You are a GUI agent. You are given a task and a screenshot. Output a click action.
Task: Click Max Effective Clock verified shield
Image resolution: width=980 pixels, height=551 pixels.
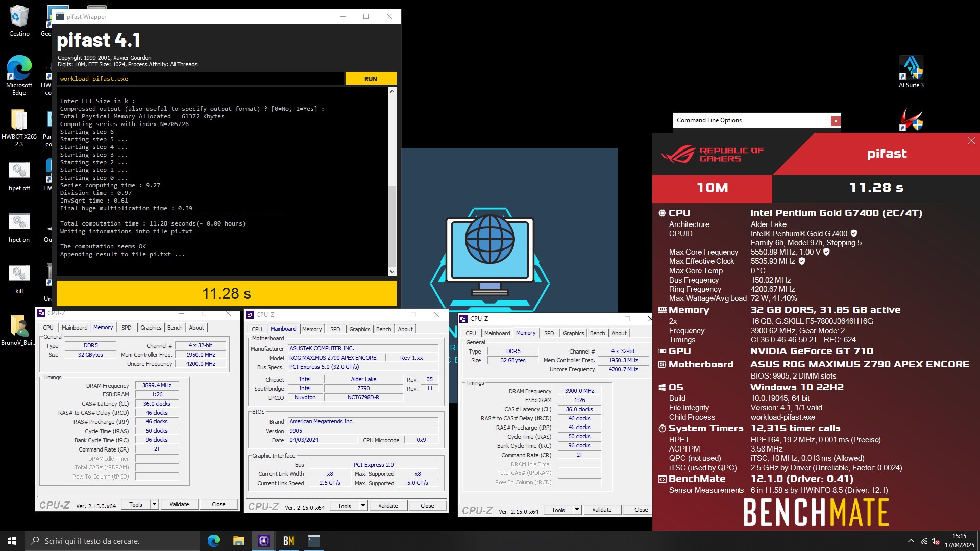(x=802, y=261)
